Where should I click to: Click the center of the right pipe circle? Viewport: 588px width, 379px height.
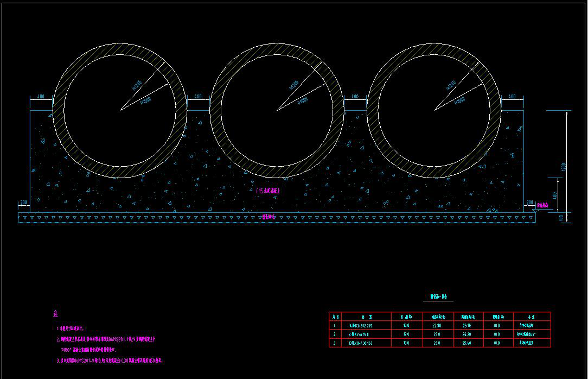(x=434, y=110)
